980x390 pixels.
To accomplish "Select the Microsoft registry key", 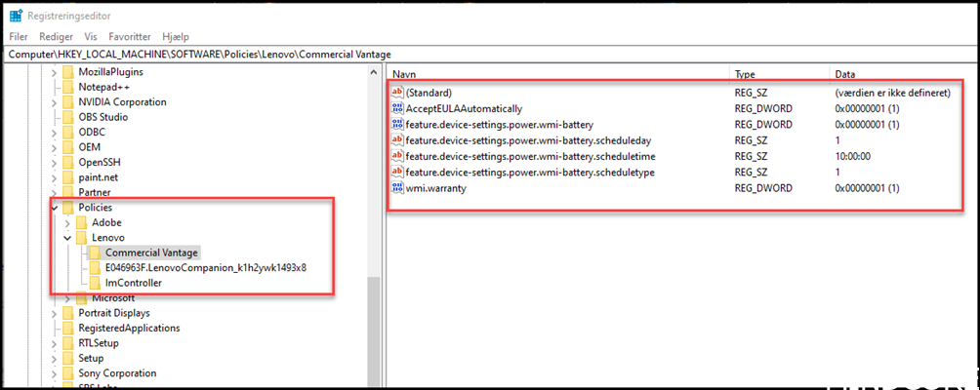I will pyautogui.click(x=113, y=297).
